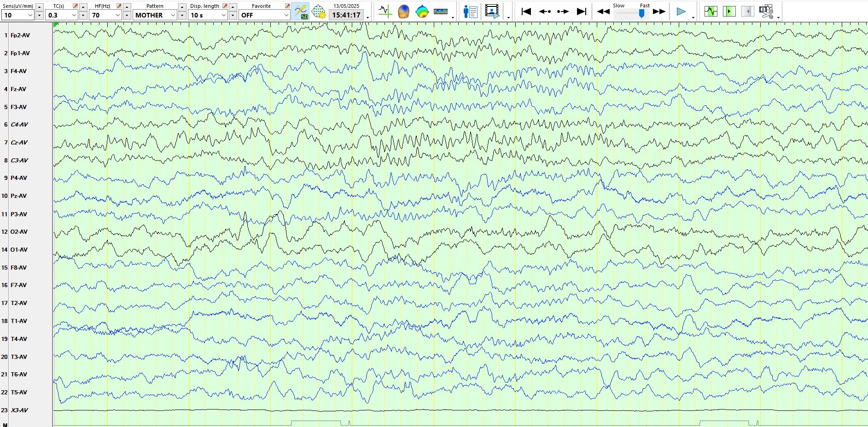Select the waveform cursor measurement tool
Screen dimensions: 868x427
[x=385, y=12]
